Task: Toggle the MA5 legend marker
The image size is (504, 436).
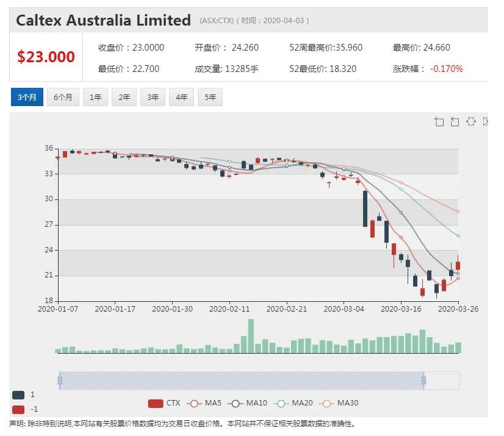Action: [x=194, y=404]
